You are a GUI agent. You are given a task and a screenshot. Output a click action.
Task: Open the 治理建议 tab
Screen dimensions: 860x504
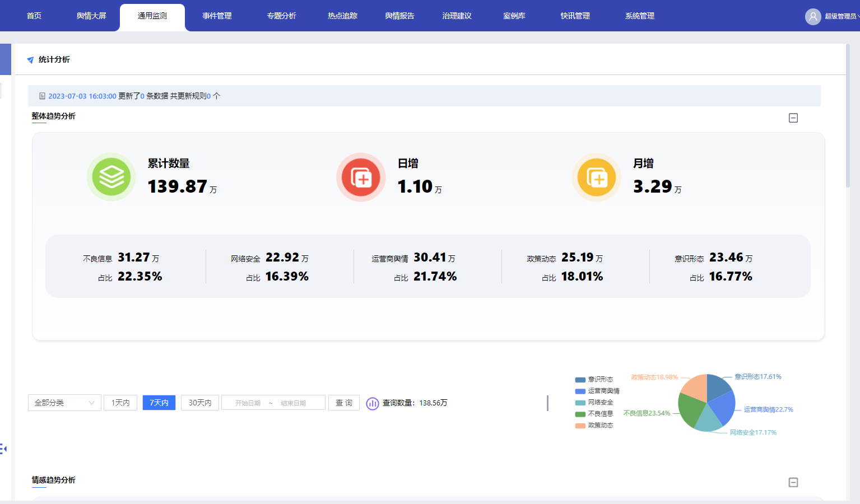coord(457,16)
